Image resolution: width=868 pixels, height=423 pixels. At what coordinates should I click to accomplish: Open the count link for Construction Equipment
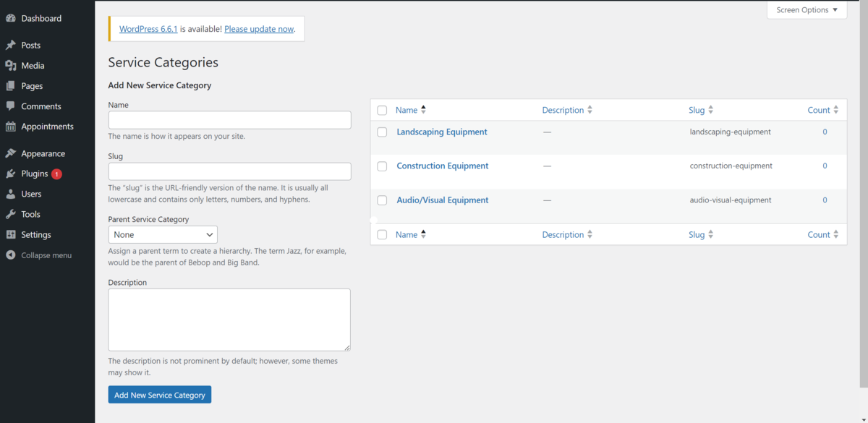tap(825, 166)
